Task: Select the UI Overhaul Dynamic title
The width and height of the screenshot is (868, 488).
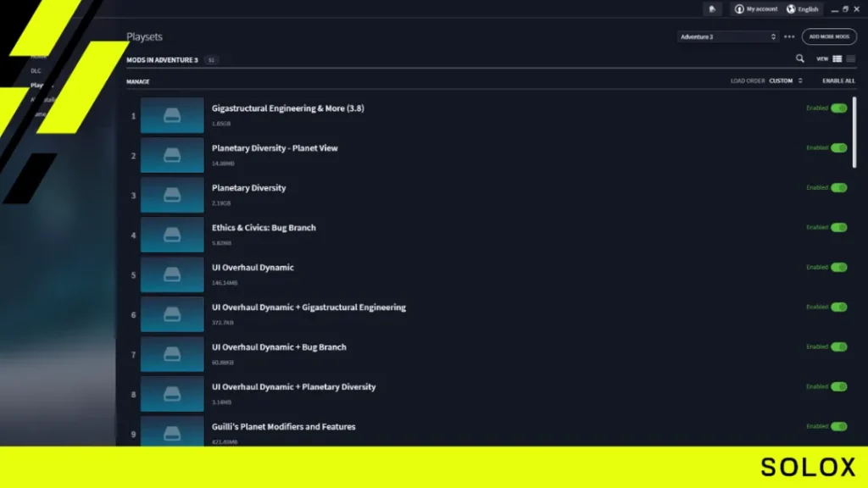Action: [x=253, y=268]
